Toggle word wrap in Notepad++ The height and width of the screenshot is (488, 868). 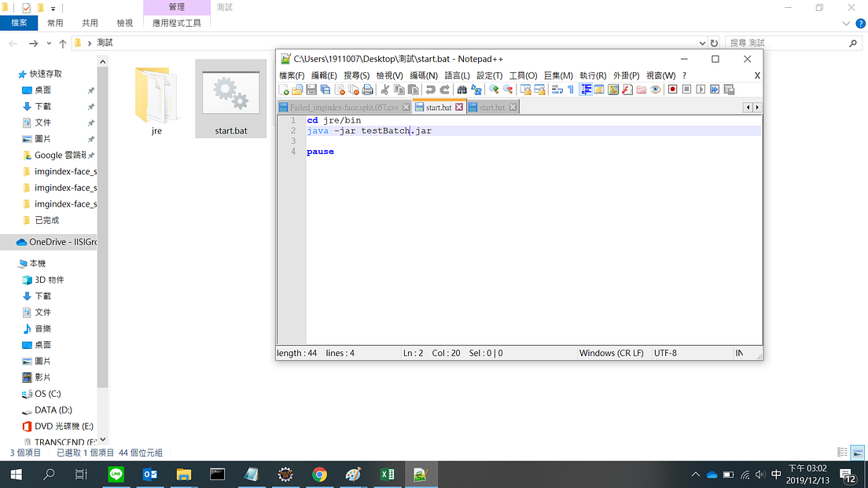[557, 90]
